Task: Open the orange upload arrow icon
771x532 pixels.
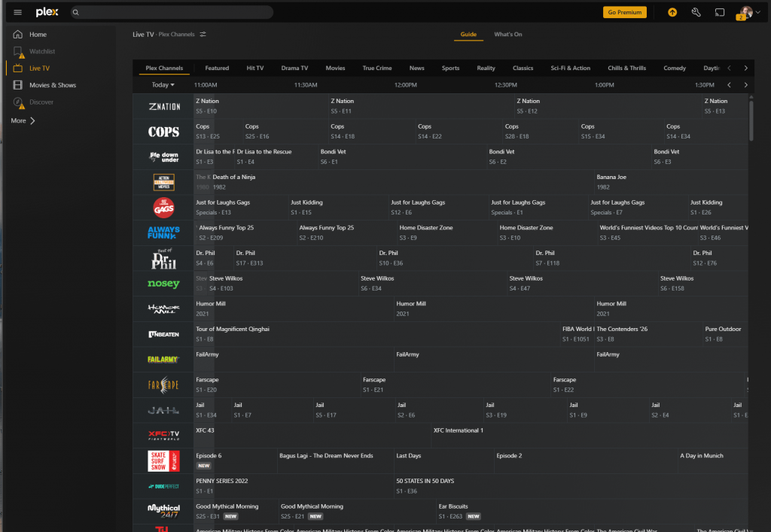Action: [672, 12]
